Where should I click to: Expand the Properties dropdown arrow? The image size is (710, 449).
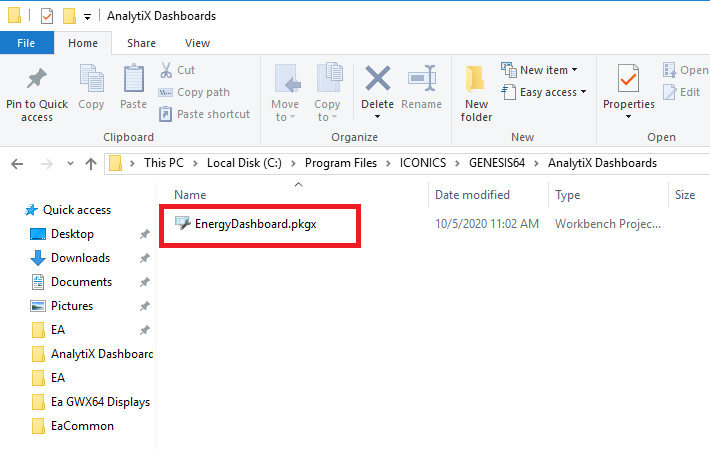[x=628, y=117]
